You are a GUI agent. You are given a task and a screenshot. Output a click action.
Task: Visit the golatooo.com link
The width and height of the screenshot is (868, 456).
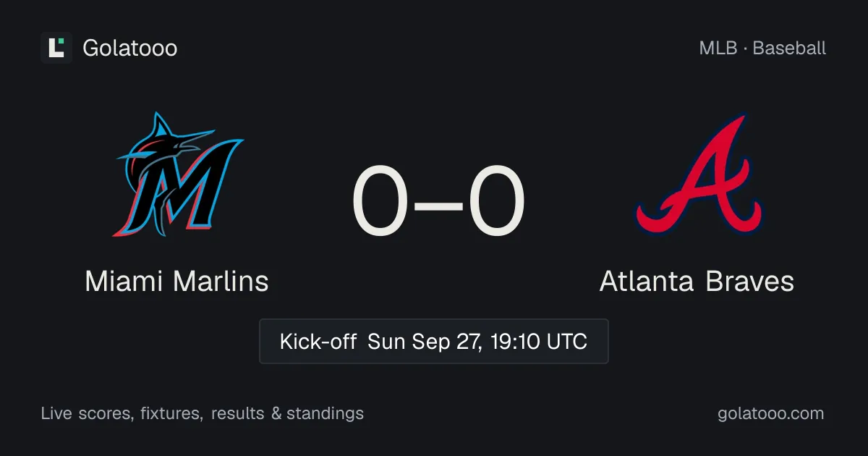click(x=771, y=414)
